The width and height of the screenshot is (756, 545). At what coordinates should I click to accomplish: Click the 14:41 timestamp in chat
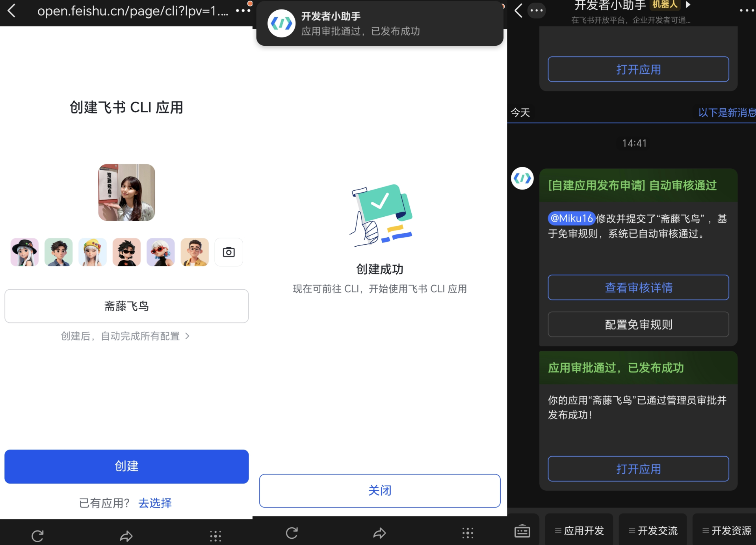[634, 143]
